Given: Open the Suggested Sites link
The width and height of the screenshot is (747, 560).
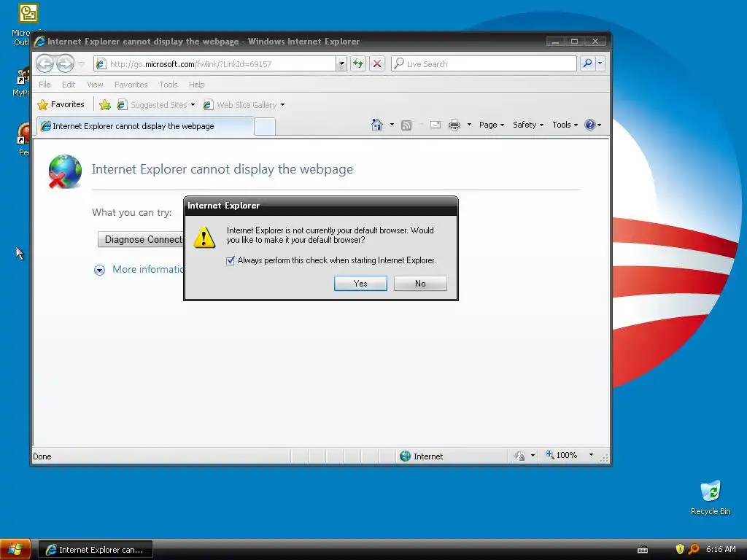Looking at the screenshot, I should tap(153, 105).
